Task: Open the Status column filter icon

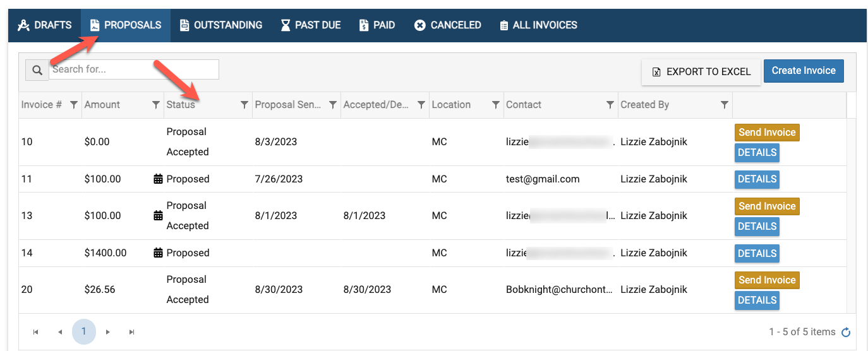Action: point(244,105)
